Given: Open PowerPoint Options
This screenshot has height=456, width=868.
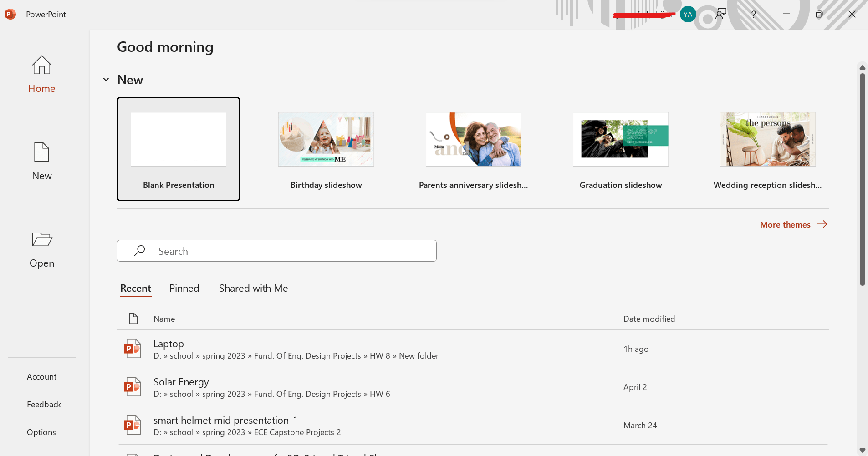Looking at the screenshot, I should point(41,432).
